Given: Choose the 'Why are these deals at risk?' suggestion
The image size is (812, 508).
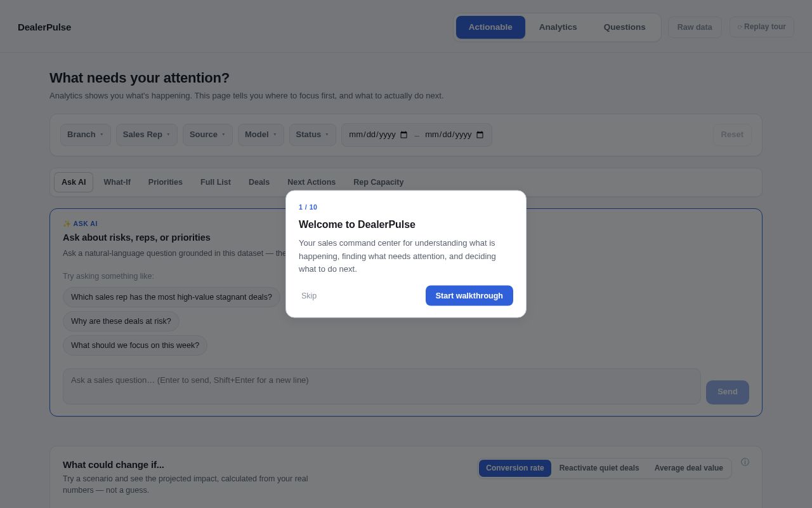Looking at the screenshot, I should (x=121, y=321).
